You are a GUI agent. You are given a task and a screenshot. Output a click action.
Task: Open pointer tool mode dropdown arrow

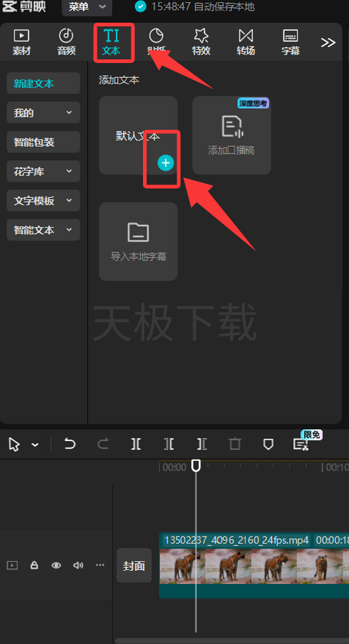[35, 445]
